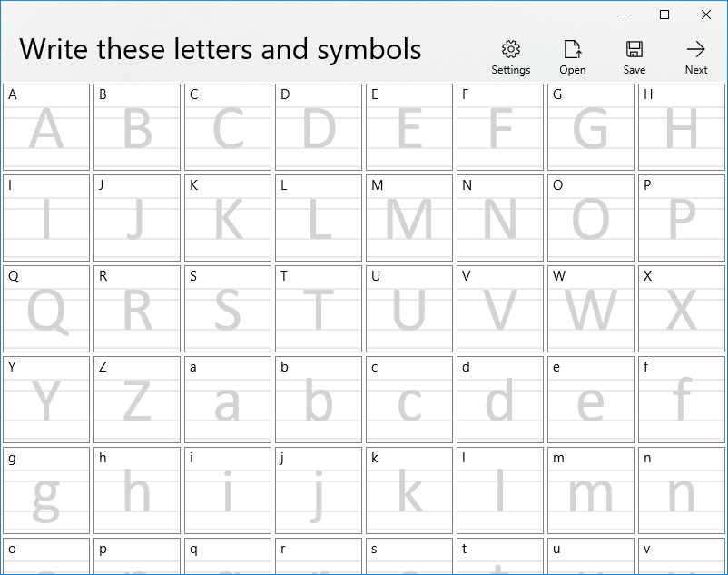The height and width of the screenshot is (575, 728).
Task: Click the Next arrow to continue
Action: (695, 55)
